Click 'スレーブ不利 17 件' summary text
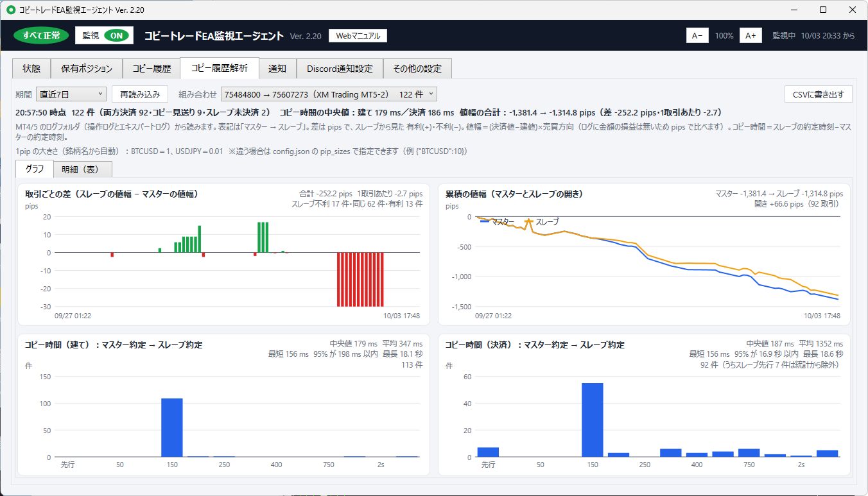 tap(322, 204)
